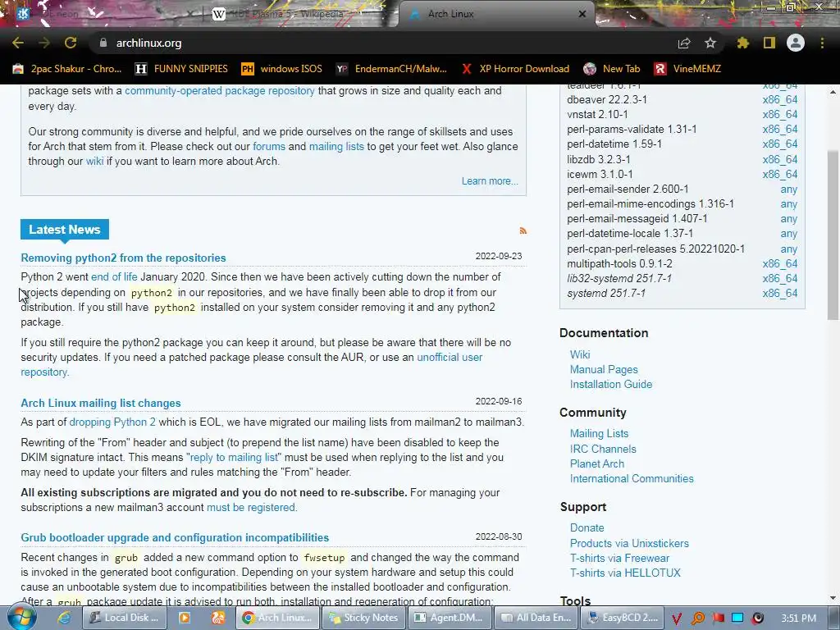The image size is (840, 630).
Task: Click the lock icon beside archlinux.org
Action: [103, 43]
